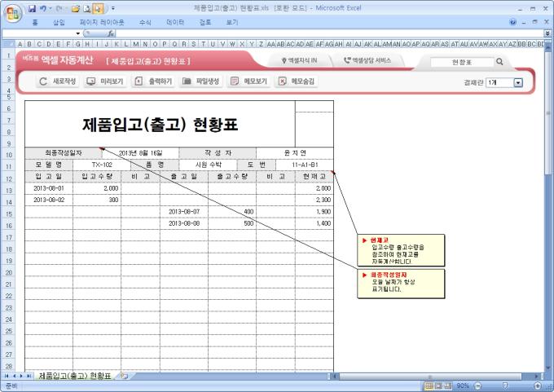This screenshot has width=554, height=392.
Task: Click the 90% zoom level in the status bar
Action: click(463, 385)
